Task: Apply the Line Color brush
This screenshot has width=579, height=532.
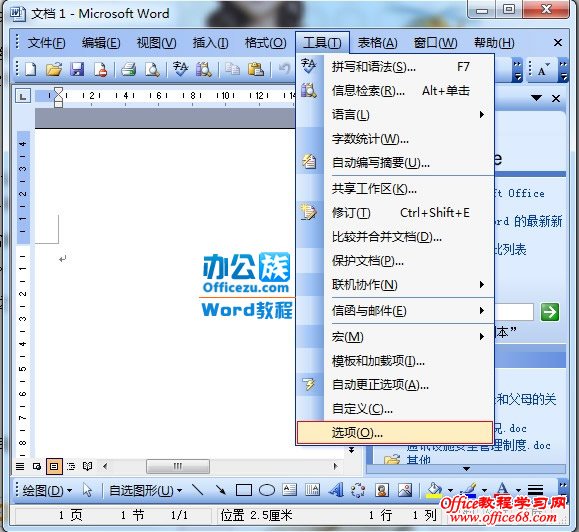Action: (469, 490)
